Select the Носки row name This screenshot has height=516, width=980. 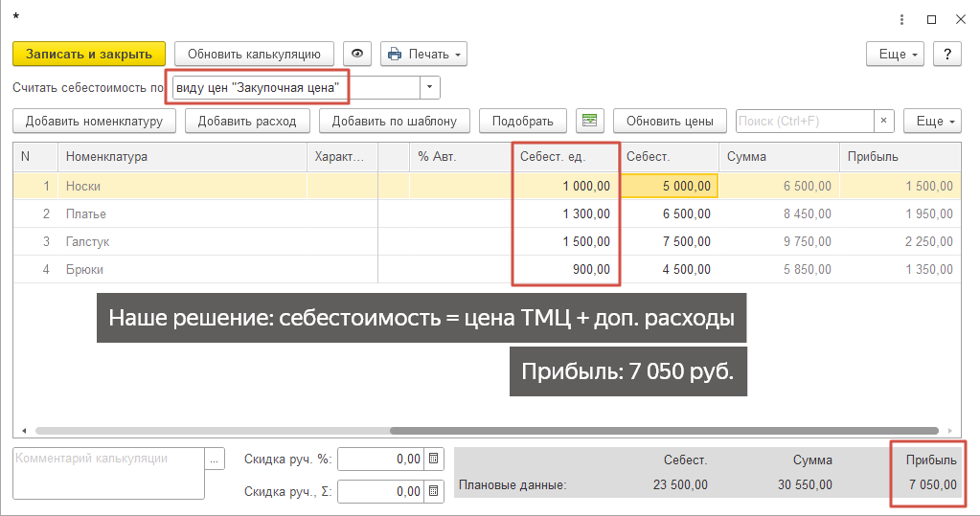pos(83,186)
